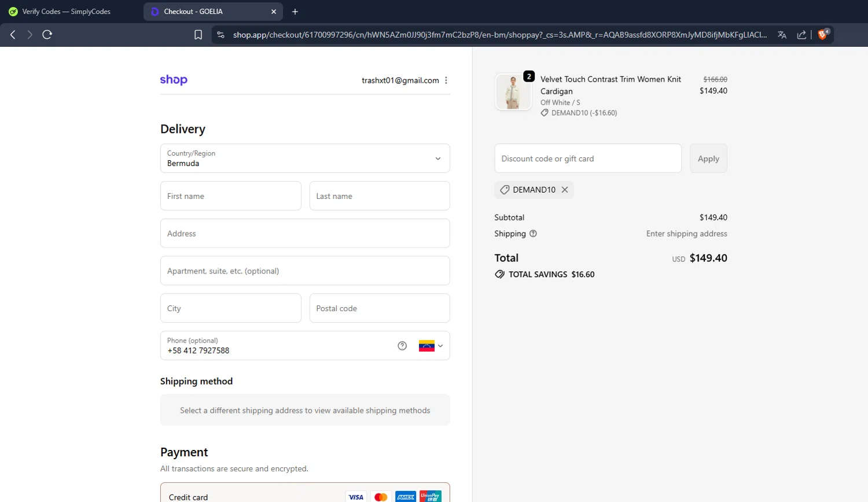Click the Visa card icon
Screen dimensions: 868x502
click(x=356, y=497)
